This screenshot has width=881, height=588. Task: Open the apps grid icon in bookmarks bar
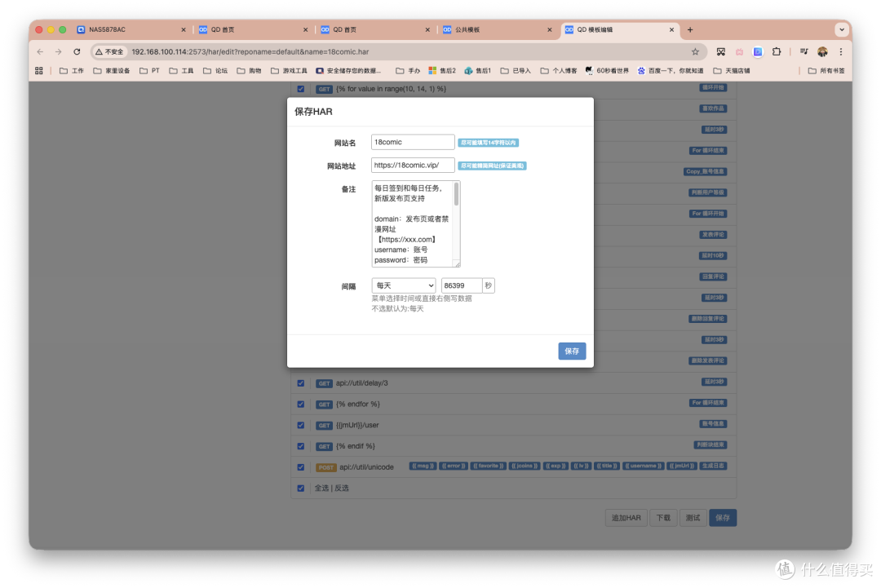(39, 71)
